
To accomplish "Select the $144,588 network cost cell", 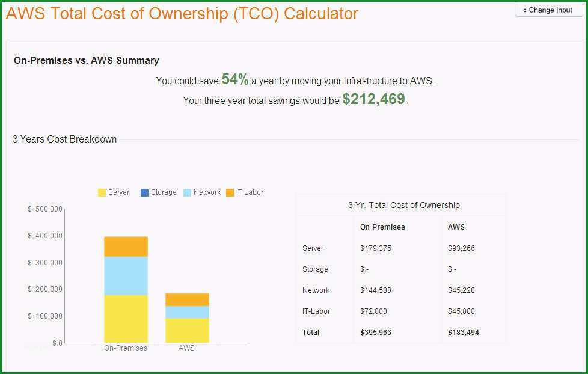I will pyautogui.click(x=375, y=290).
